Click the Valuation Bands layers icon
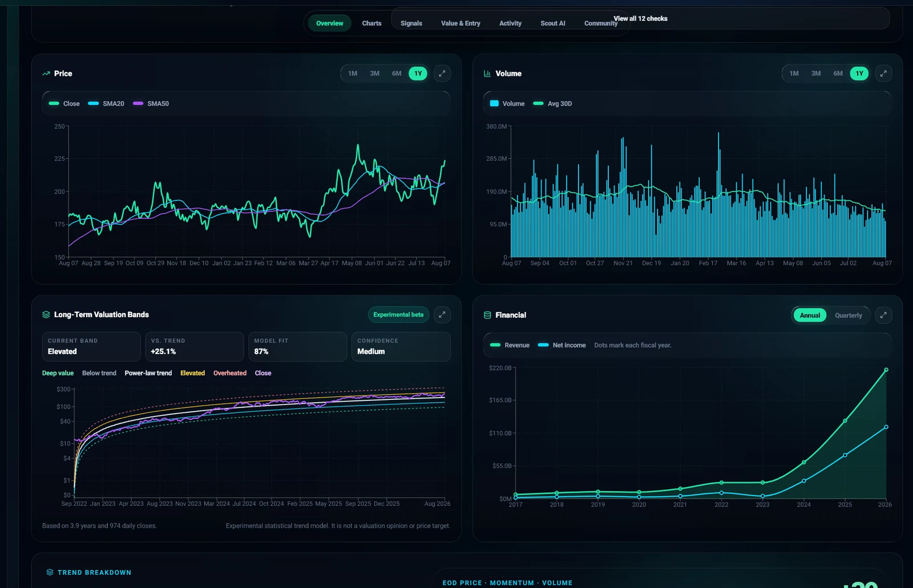 pos(46,315)
